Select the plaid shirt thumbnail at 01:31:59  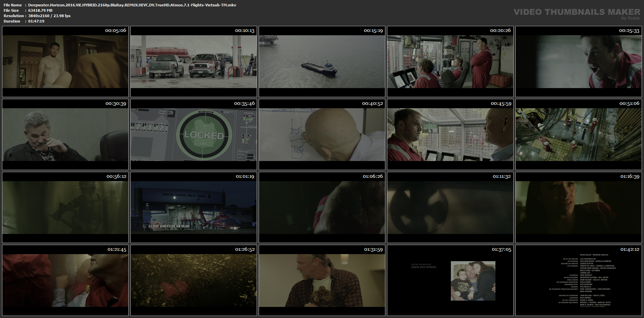322,280
